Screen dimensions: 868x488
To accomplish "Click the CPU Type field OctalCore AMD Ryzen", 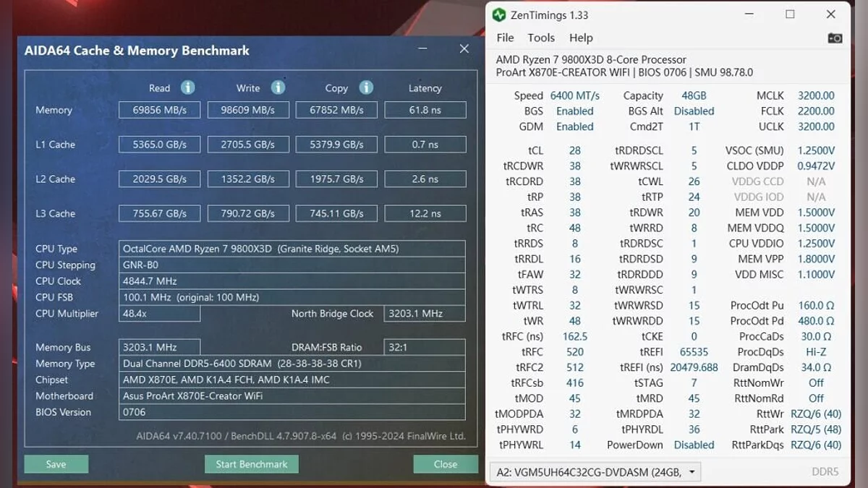I will [x=292, y=249].
